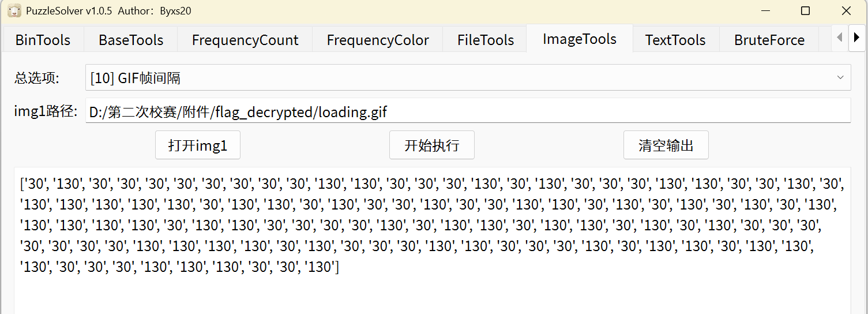Viewport: 868px width, 314px height.
Task: Open the TextTools tab
Action: pyautogui.click(x=675, y=40)
